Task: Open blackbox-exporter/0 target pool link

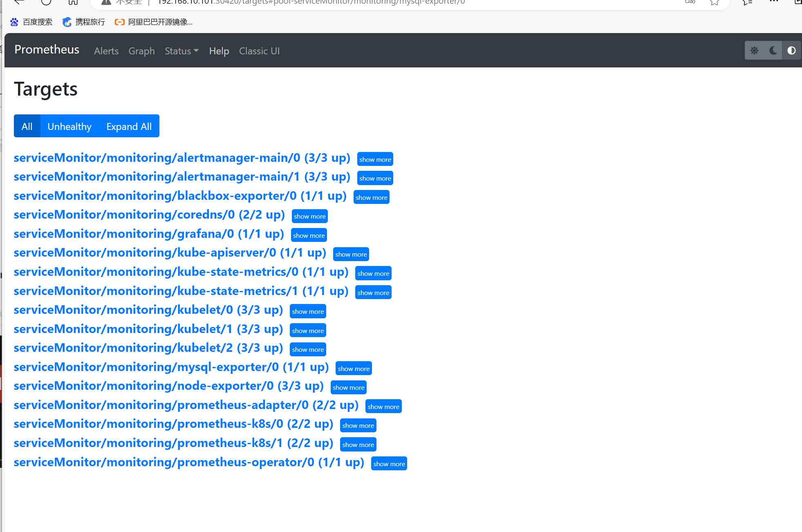Action: pyautogui.click(x=180, y=196)
